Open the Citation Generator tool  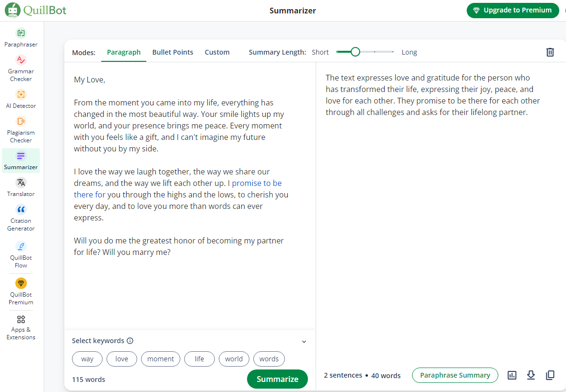[21, 218]
